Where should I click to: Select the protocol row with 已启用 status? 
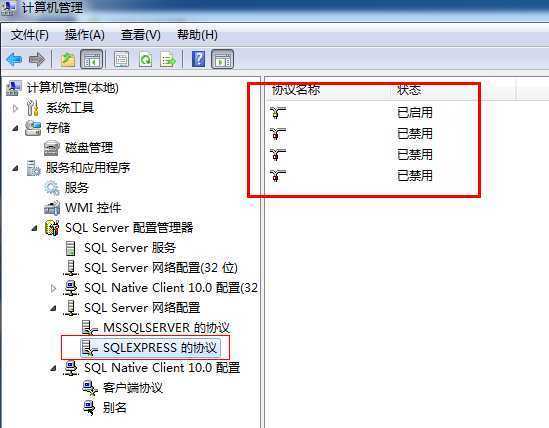click(x=373, y=113)
